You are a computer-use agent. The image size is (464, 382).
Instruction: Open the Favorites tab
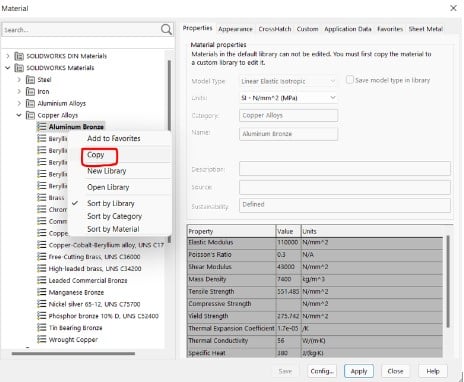tap(390, 29)
